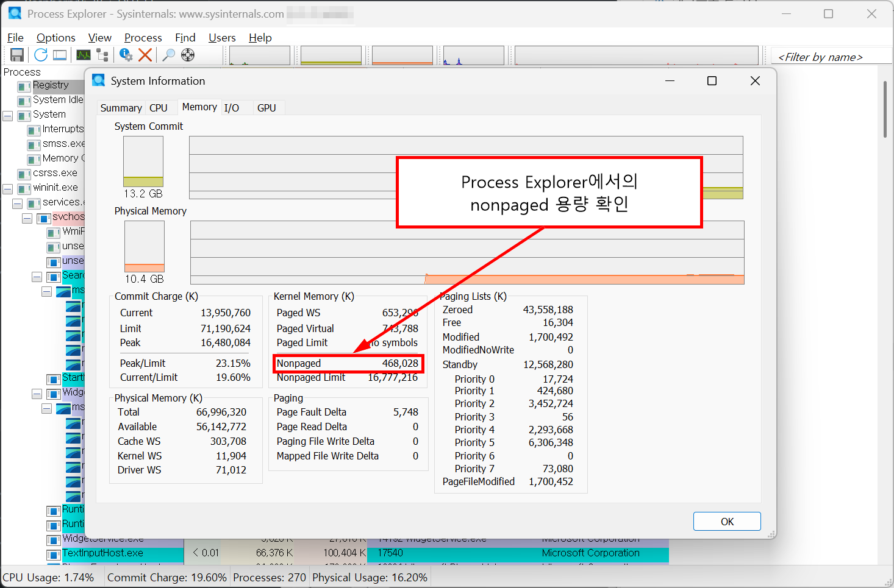The width and height of the screenshot is (894, 588).
Task: Open the Help menu
Action: [260, 38]
